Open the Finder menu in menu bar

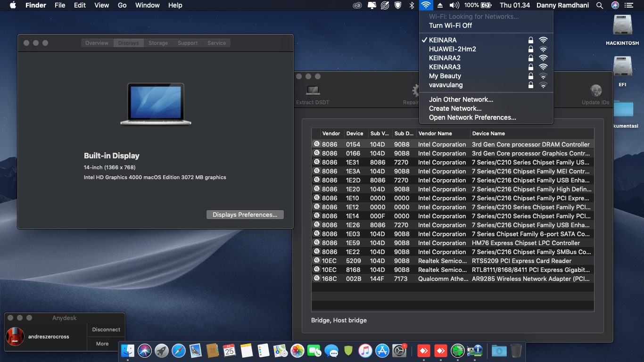pos(36,5)
